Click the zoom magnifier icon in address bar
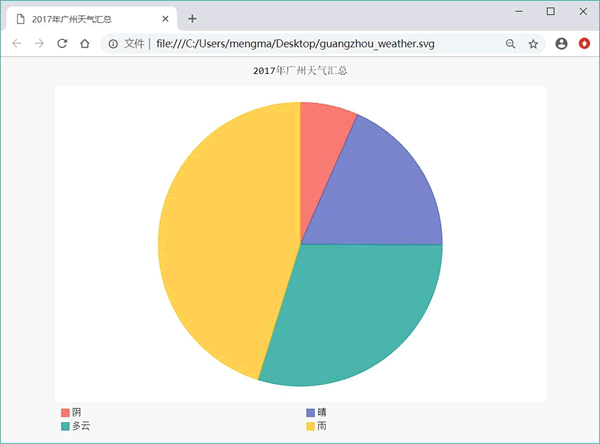 coord(510,44)
